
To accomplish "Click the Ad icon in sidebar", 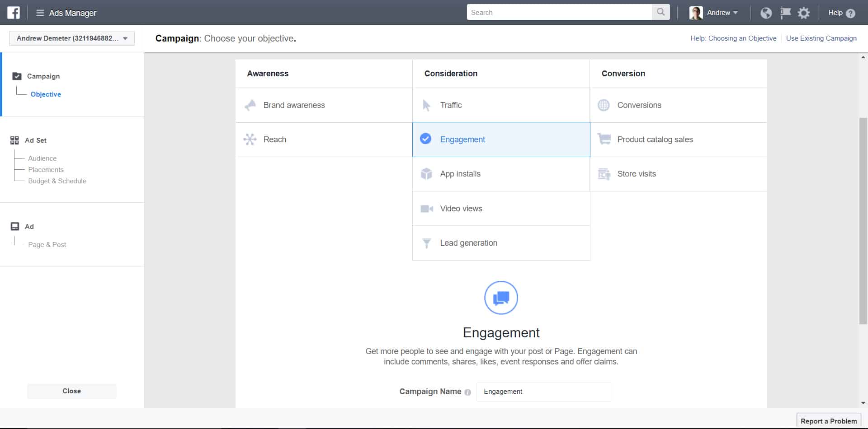I will [15, 226].
